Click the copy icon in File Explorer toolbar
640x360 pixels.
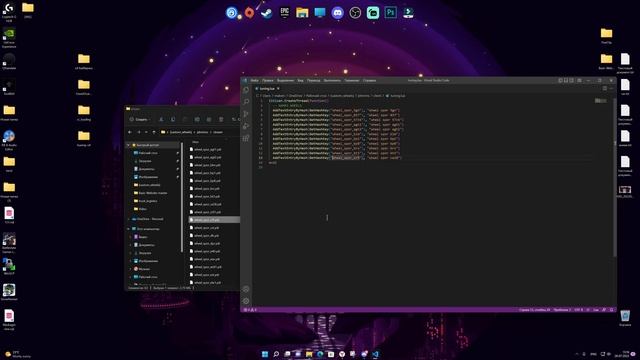[173, 120]
